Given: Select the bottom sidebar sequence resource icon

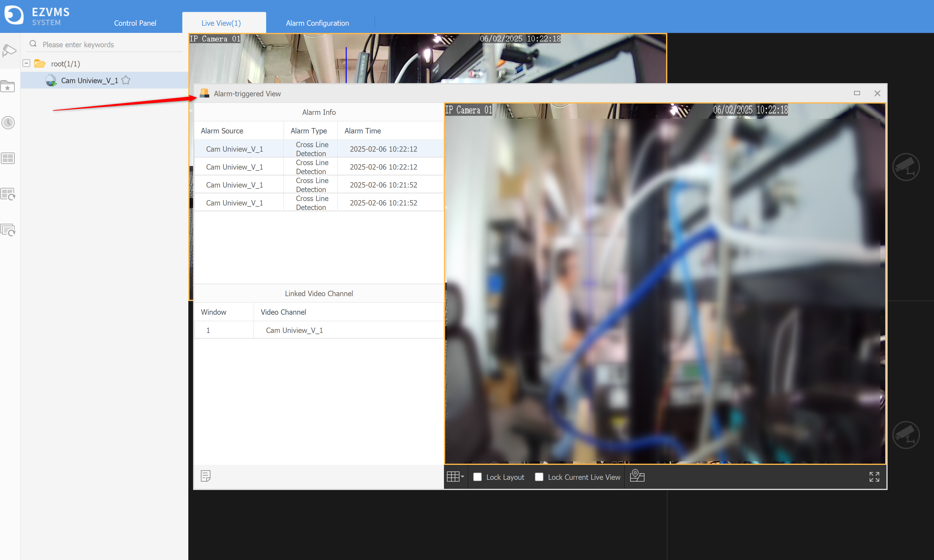Looking at the screenshot, I should point(7,230).
